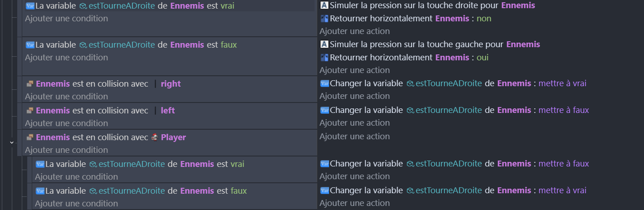Select the 'non' value of Retourner horizontalement
The height and width of the screenshot is (210, 644).
click(484, 19)
